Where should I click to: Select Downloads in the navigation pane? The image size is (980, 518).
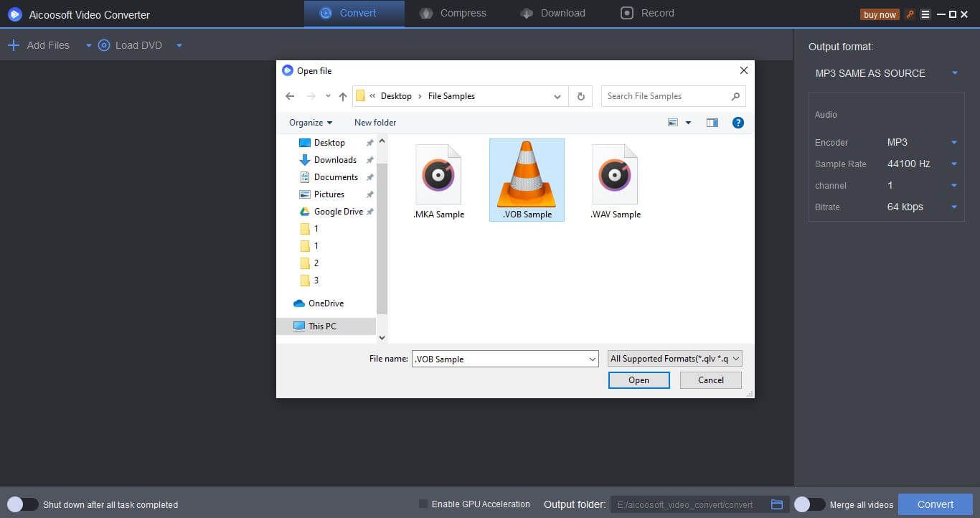[335, 160]
